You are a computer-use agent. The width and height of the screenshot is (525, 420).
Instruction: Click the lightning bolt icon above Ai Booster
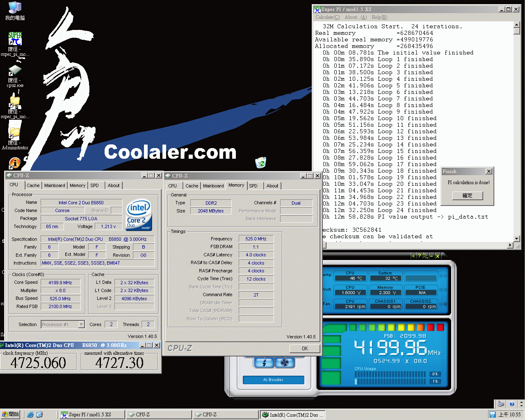264,363
